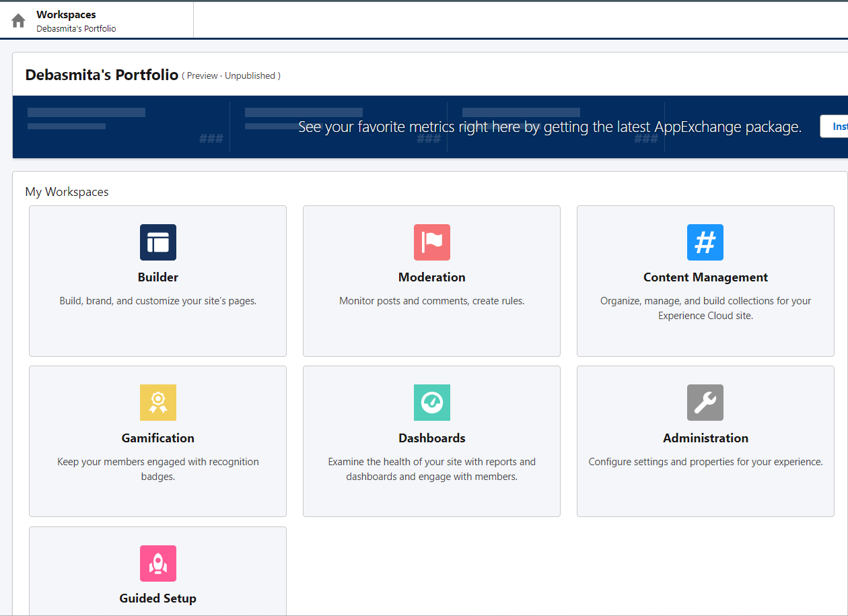The height and width of the screenshot is (616, 848).
Task: Select the Builder page-layout icon
Action: [157, 242]
